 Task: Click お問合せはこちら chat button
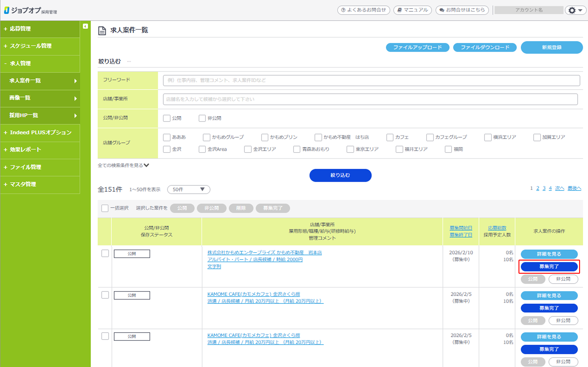click(462, 10)
